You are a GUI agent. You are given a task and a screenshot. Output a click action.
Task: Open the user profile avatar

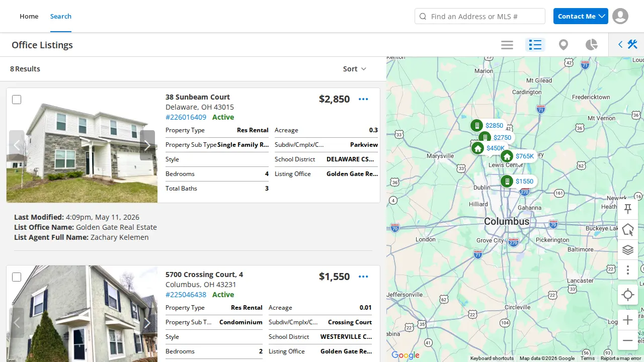pos(620,16)
